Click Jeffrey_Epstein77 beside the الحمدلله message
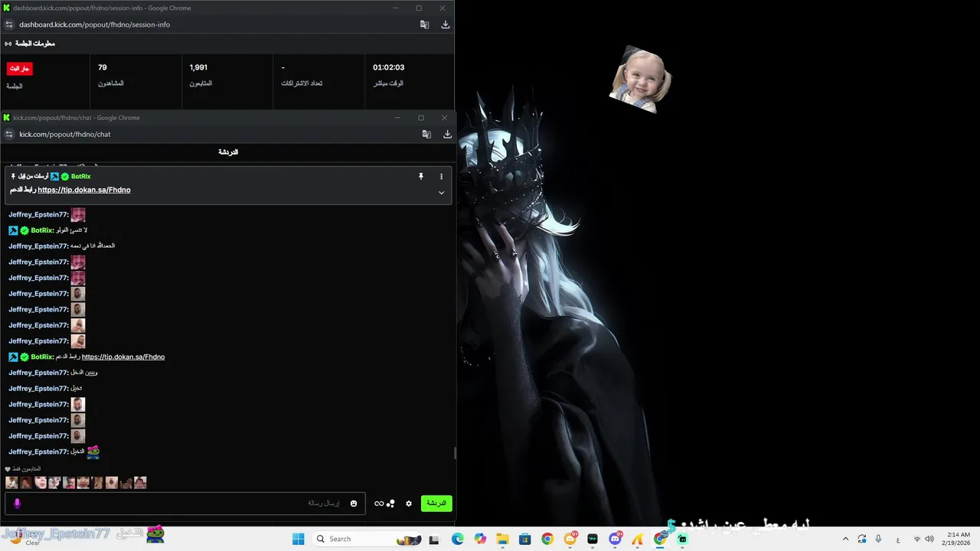 38,246
